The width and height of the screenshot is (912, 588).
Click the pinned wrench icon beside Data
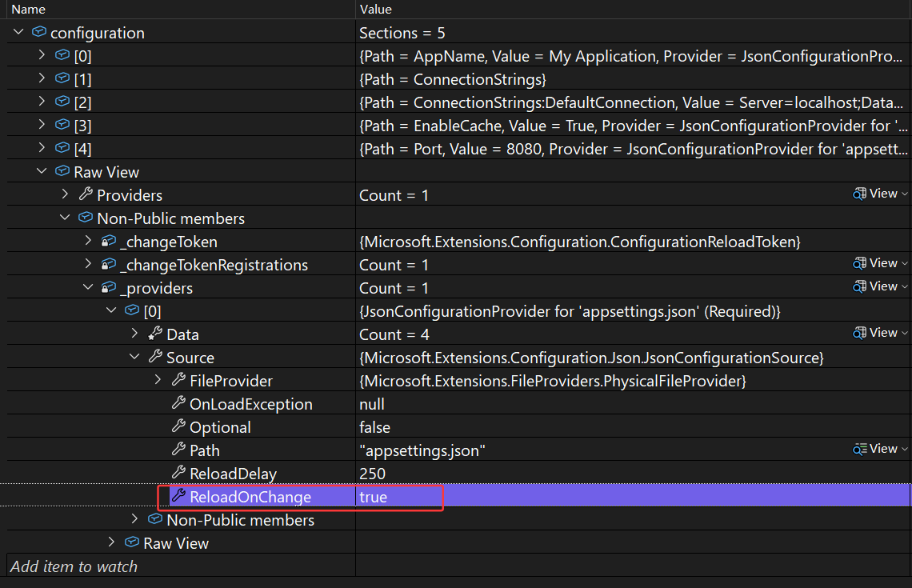(x=154, y=334)
